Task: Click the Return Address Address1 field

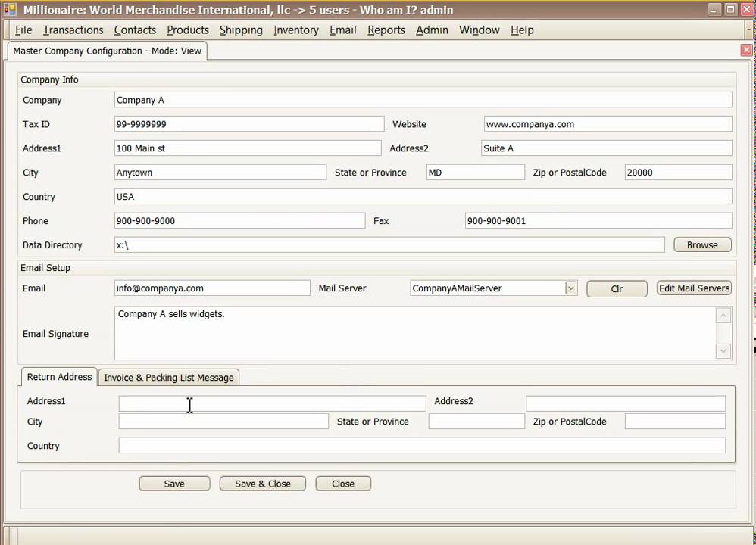Action: click(273, 403)
